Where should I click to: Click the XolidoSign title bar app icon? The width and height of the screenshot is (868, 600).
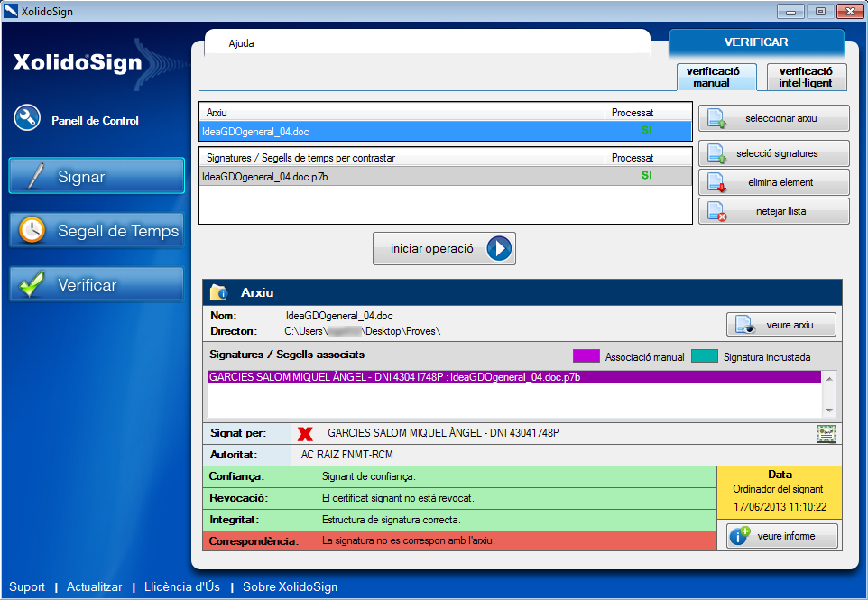click(11, 11)
